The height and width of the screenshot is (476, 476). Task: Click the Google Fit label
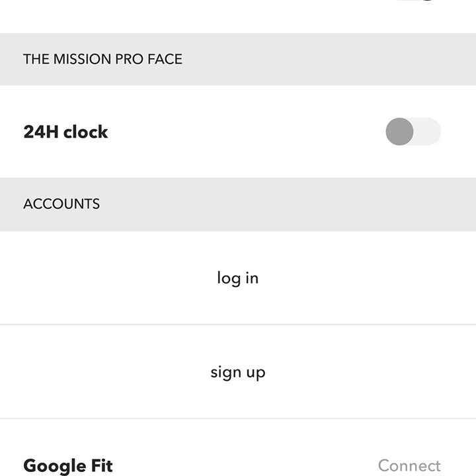point(68,465)
